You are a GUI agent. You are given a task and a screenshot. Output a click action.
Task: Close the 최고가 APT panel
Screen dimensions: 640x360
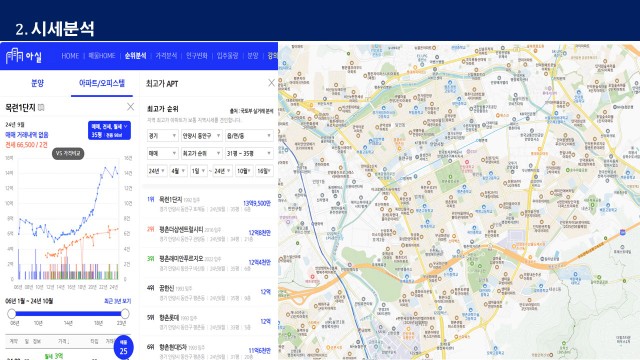[271, 83]
